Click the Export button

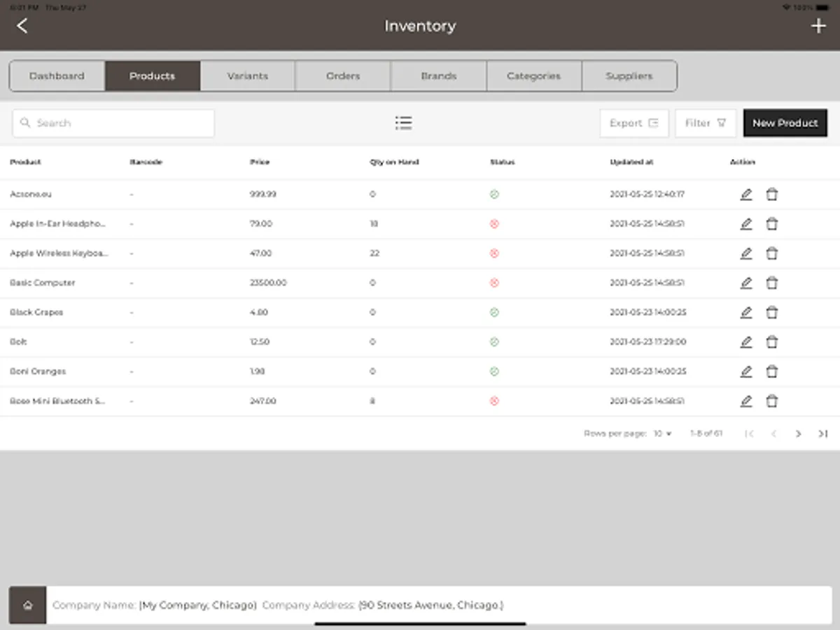coord(634,123)
